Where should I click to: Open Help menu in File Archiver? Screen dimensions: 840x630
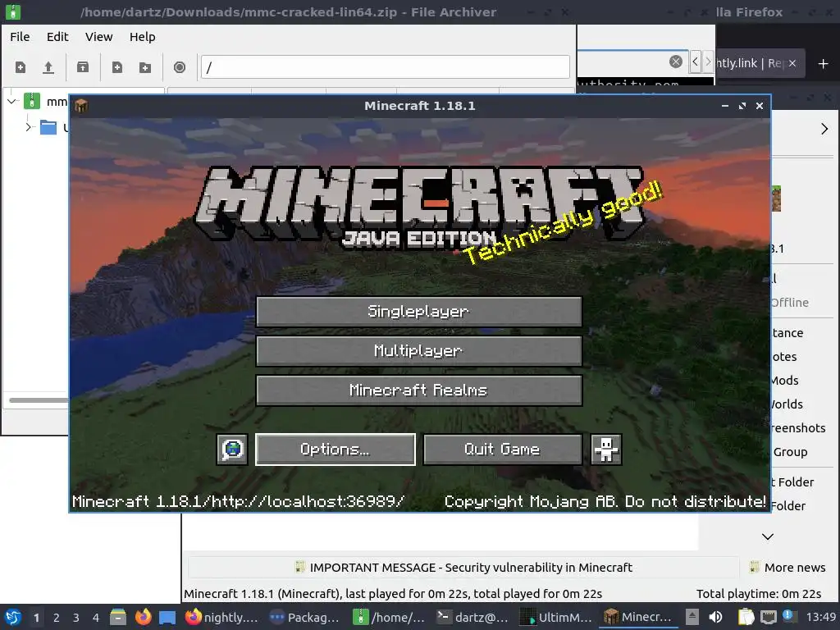point(143,36)
